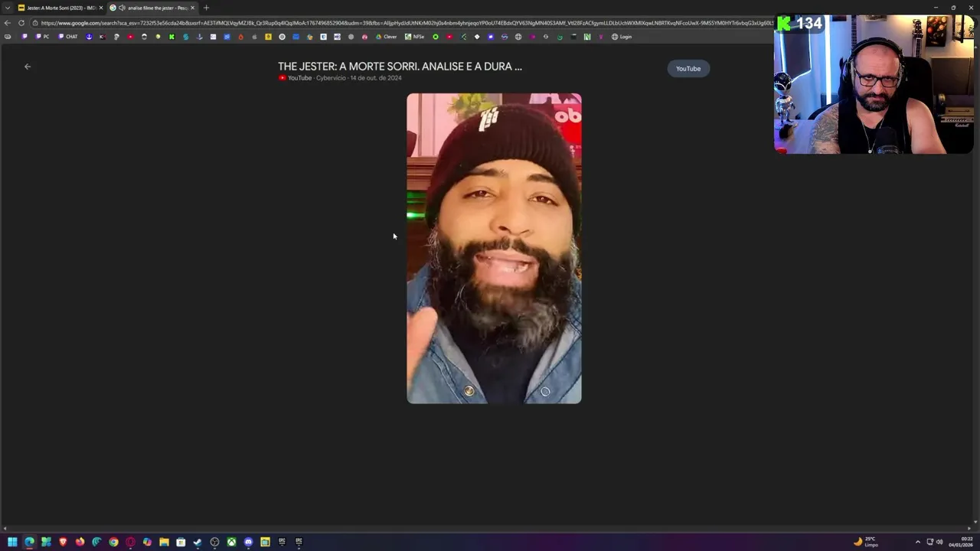This screenshot has width=980, height=551.
Task: Open the PC bookmark
Action: coord(42,37)
